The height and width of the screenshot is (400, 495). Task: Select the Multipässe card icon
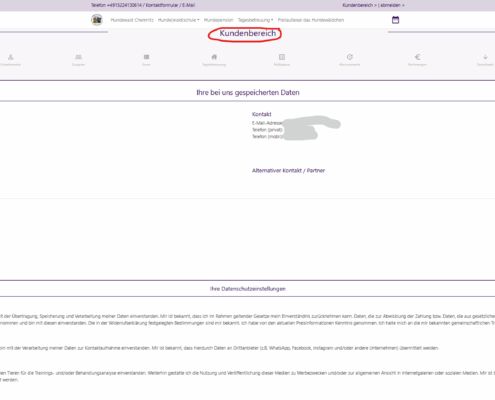(x=282, y=57)
